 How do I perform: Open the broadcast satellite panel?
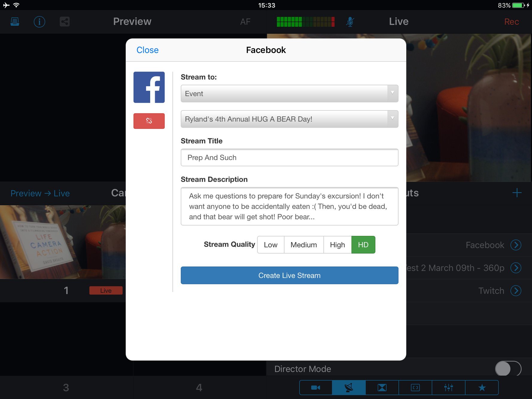coord(349,387)
